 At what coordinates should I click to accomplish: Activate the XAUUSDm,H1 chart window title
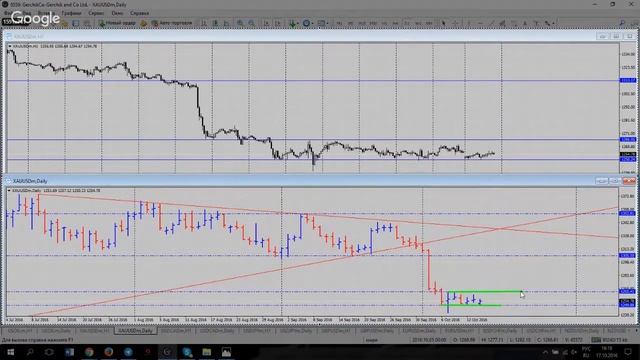pos(29,36)
